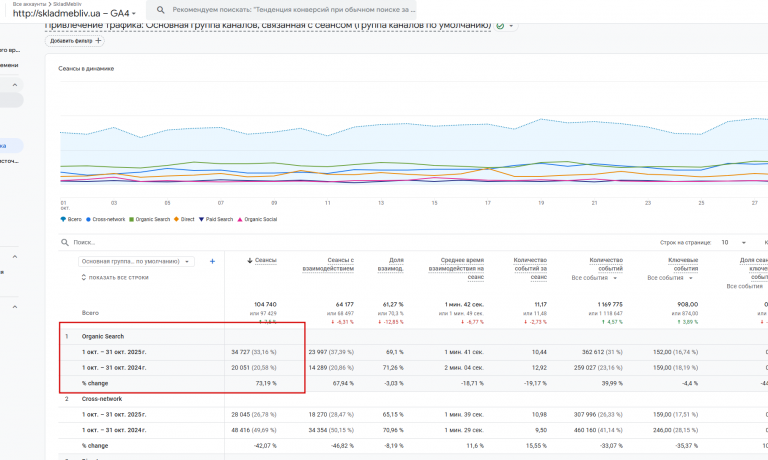Sort by Количество событий column header
768x460 pixels.
pyautogui.click(x=606, y=265)
